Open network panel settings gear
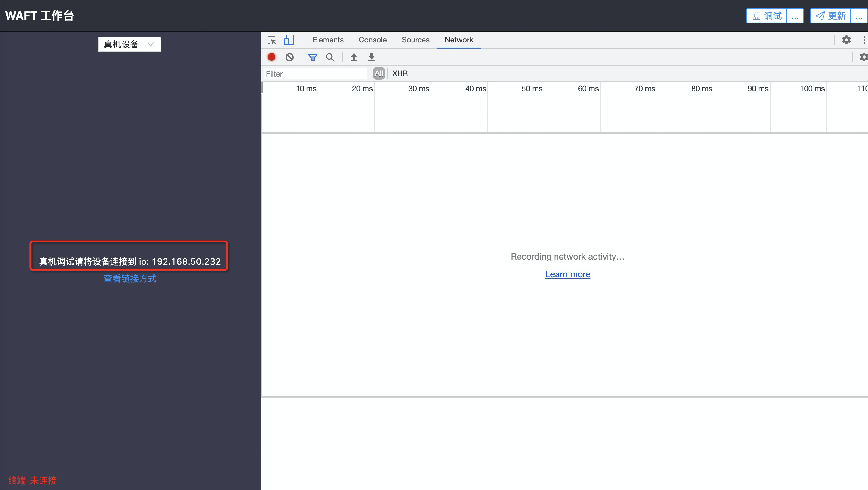Image resolution: width=868 pixels, height=490 pixels. (863, 57)
